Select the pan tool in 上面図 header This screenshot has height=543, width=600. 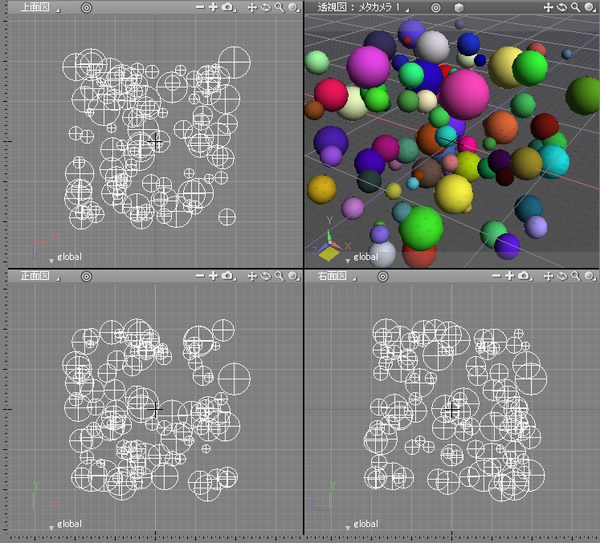tap(252, 7)
